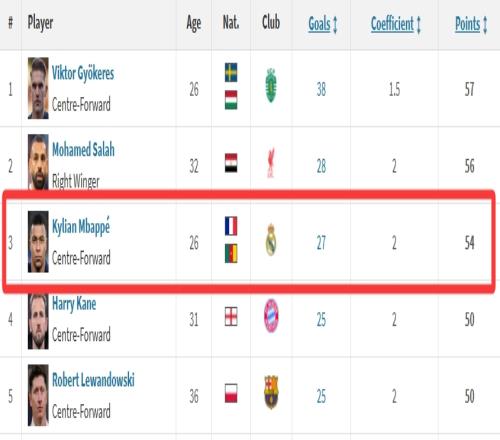The image size is (500, 440).
Task: Open Robert Lewandowski's player name link
Action: tap(93, 380)
